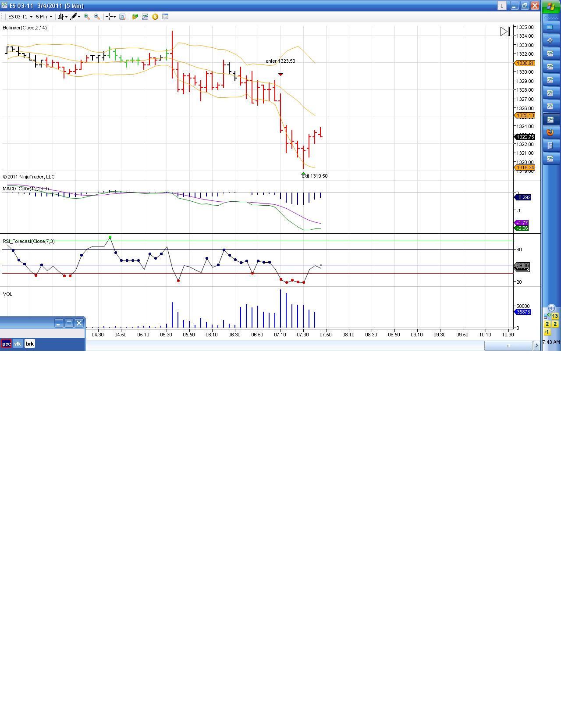The image size is (561, 728).
Task: Click the L link button in title bar
Action: click(502, 6)
